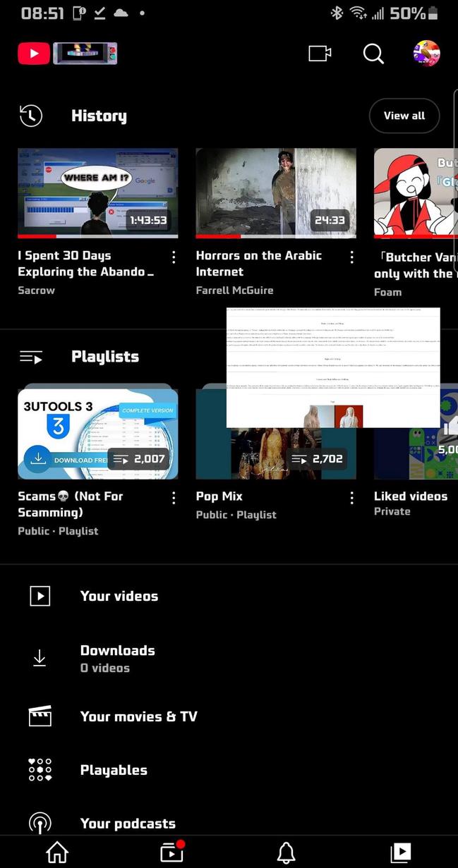Tap the YouTube logo icon

click(x=34, y=54)
